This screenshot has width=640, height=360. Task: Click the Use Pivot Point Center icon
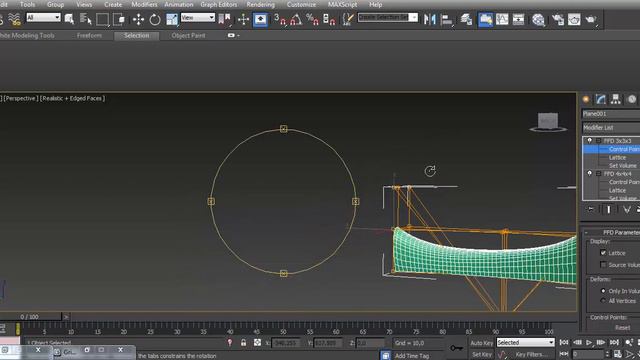tap(224, 19)
